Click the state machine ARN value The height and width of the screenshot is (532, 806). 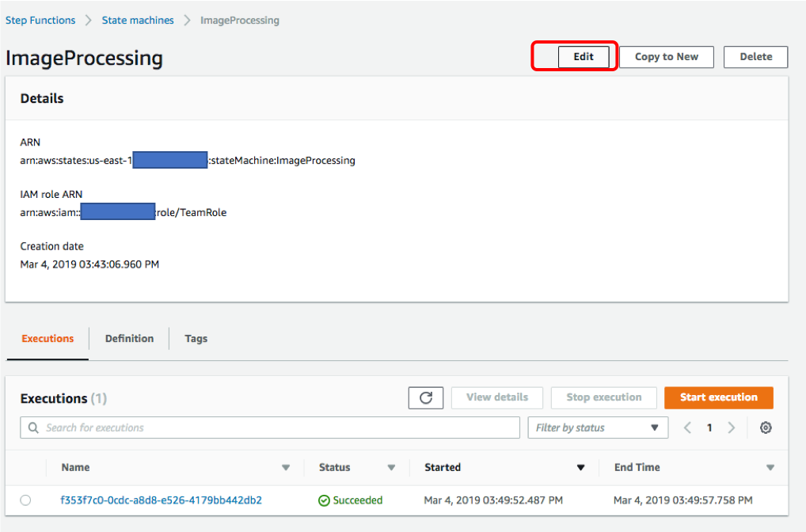coord(188,161)
